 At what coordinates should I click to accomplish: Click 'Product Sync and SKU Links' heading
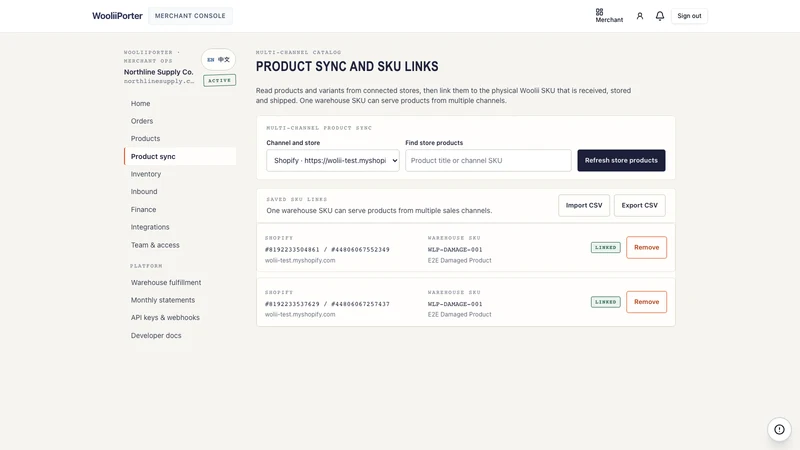347,66
